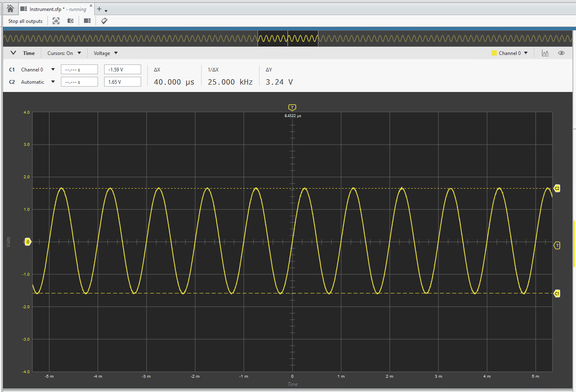The image size is (576, 392).
Task: Click the C1 time input field
Action: (79, 70)
